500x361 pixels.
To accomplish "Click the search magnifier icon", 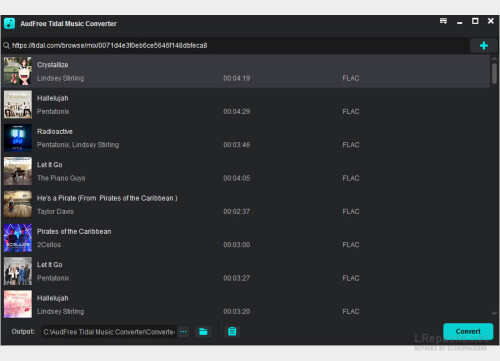I will [x=6, y=45].
